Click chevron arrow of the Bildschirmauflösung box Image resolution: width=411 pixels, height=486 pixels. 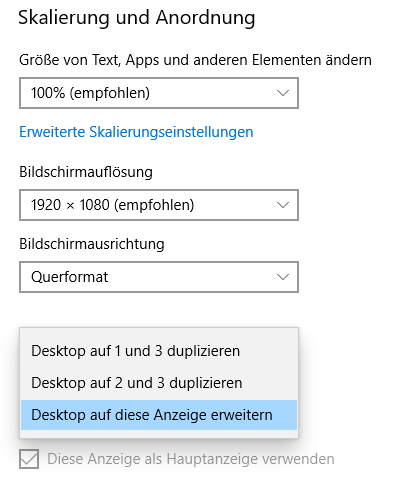click(x=283, y=205)
